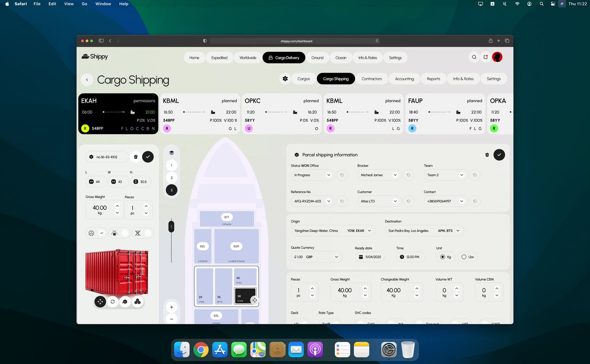The width and height of the screenshot is (590, 364).
Task: Click the single box icon under the container
Action: (x=125, y=302)
